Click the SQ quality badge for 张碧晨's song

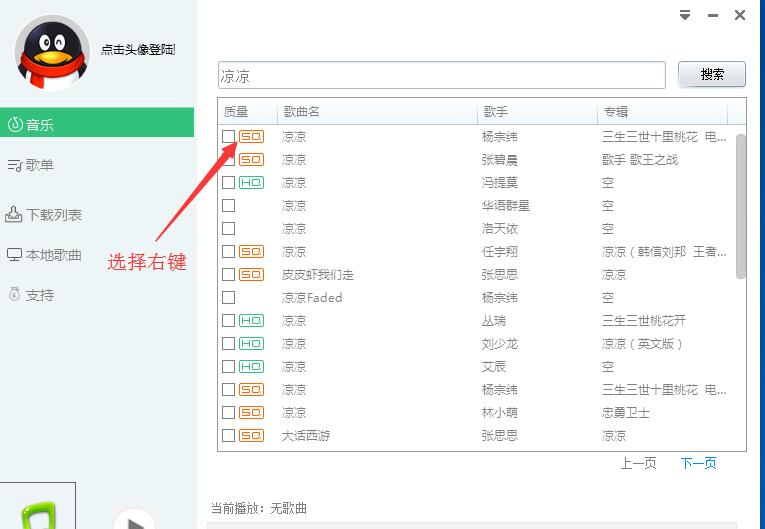pos(251,159)
